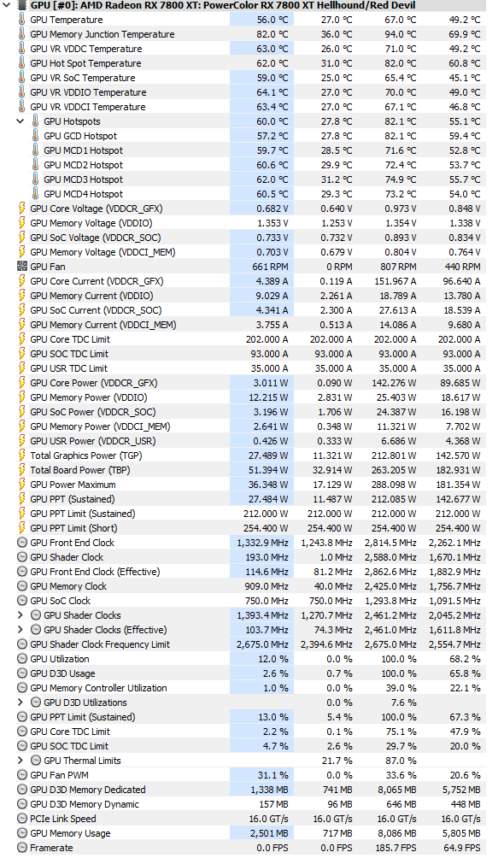Select GPU USR Power (VDDCR_USR) row label

pyautogui.click(x=93, y=441)
